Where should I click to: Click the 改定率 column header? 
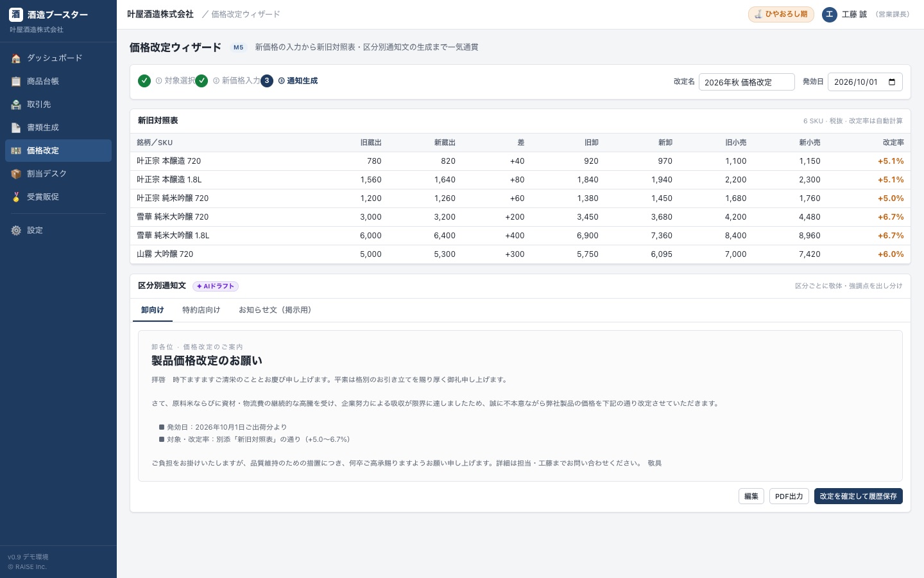pos(893,143)
